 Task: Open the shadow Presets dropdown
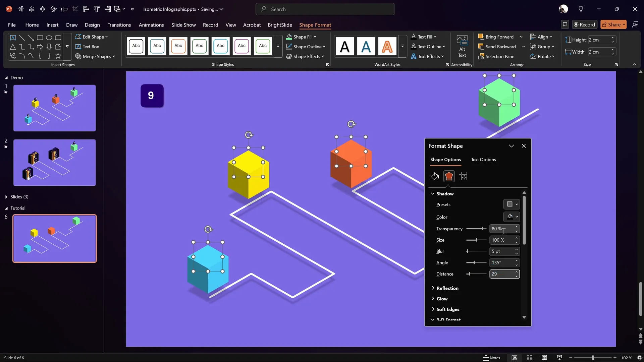pyautogui.click(x=512, y=204)
